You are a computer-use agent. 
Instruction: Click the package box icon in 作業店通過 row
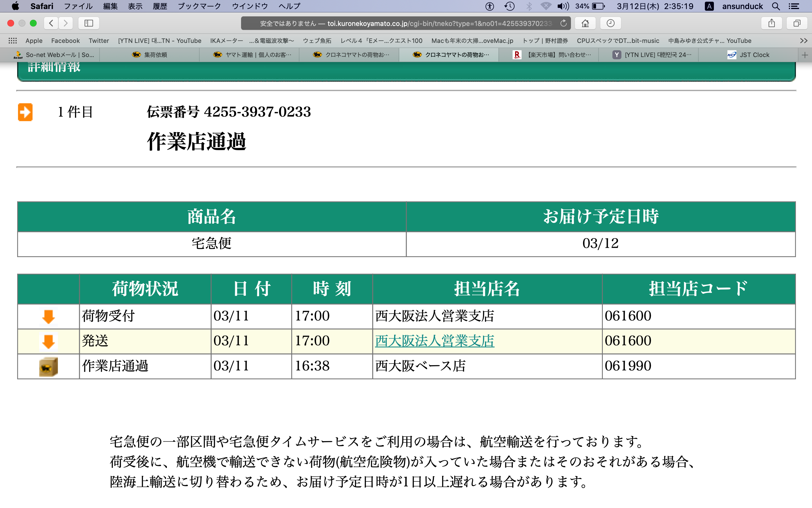[48, 367]
